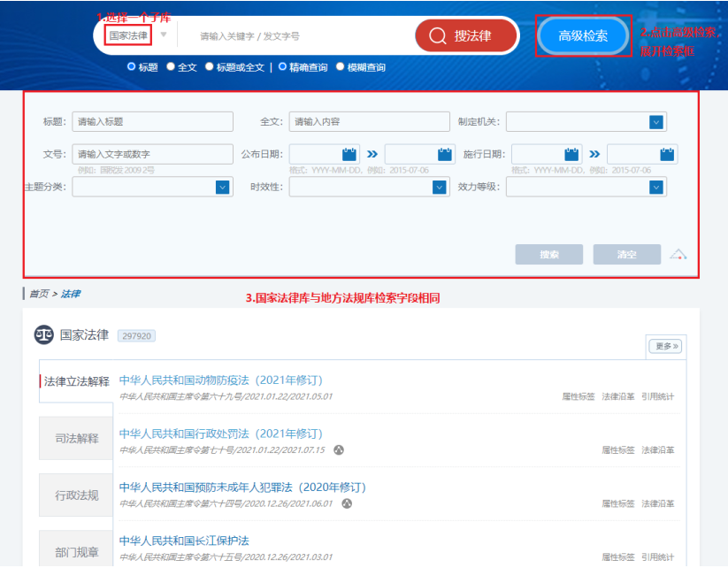Select the 标题 radio option
Viewport: 728px width, 568px height.
[132, 67]
